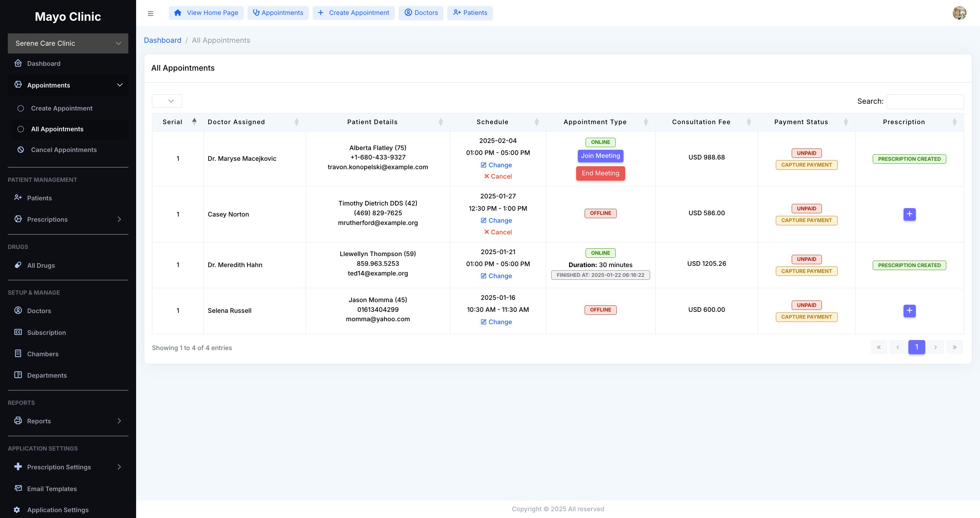Click the Application Settings gear icon
Viewport: 980px width, 518px height.
[x=17, y=510]
